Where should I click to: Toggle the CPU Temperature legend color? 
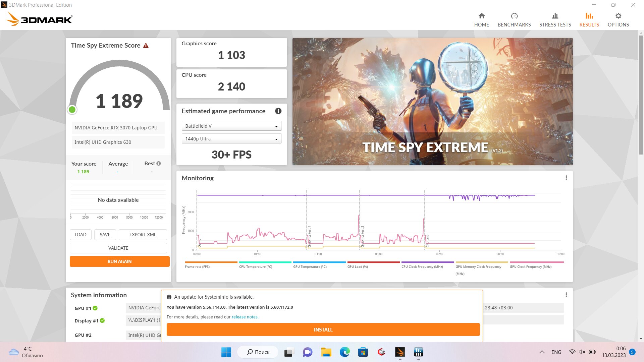click(x=265, y=262)
